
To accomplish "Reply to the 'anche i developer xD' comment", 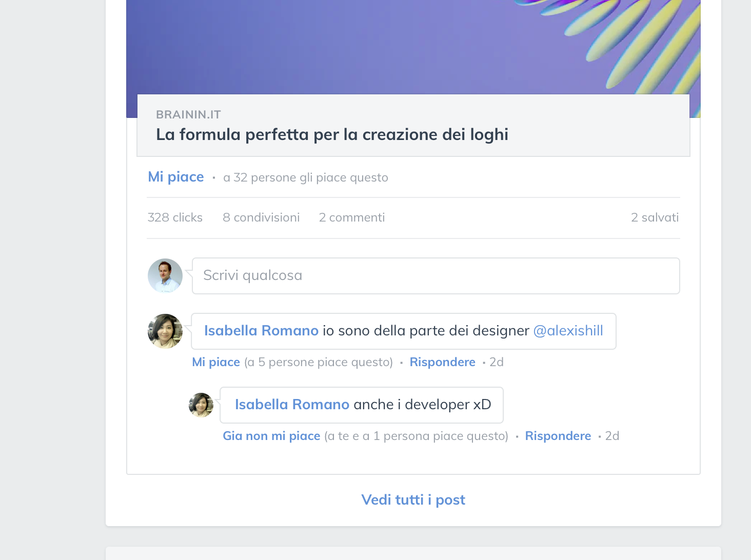I will (x=558, y=436).
